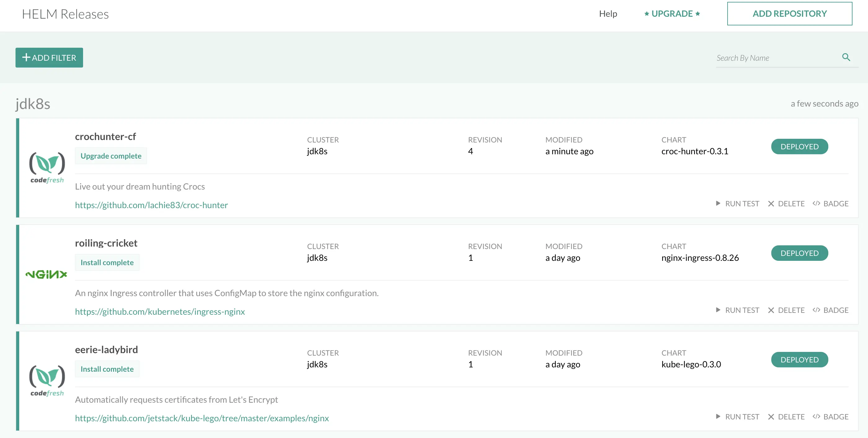
Task: Open badge for roiling-cricket release
Action: (x=830, y=310)
